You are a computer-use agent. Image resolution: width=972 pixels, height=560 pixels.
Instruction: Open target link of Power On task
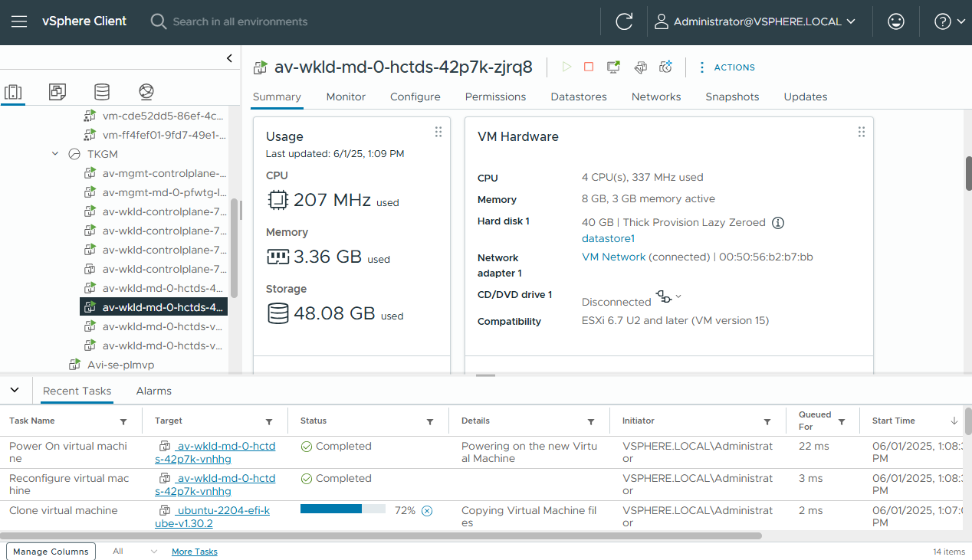coord(215,452)
